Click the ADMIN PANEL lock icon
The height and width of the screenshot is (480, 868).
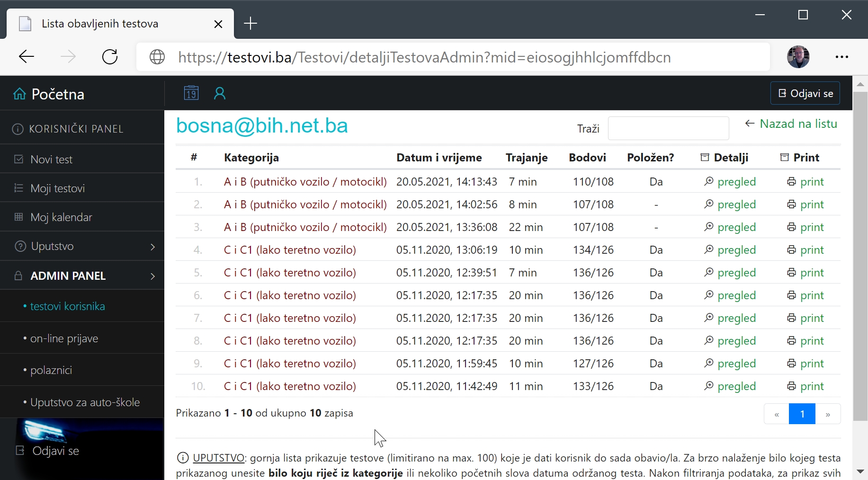[18, 276]
